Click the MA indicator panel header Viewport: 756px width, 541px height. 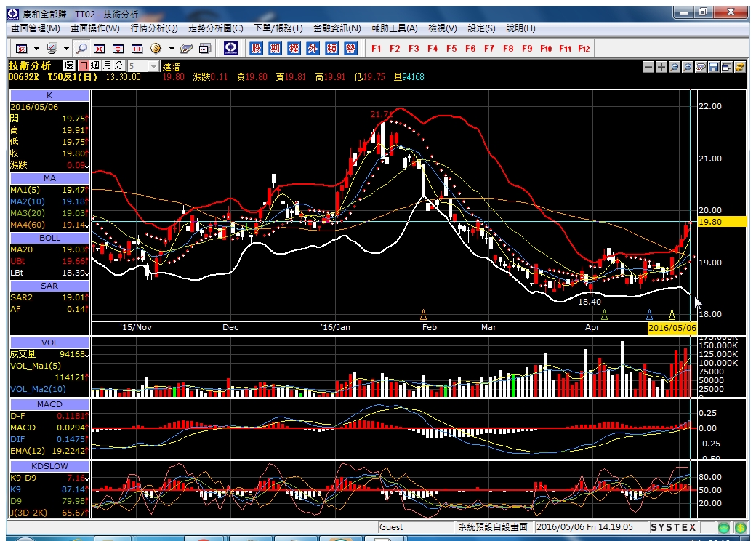(49, 178)
